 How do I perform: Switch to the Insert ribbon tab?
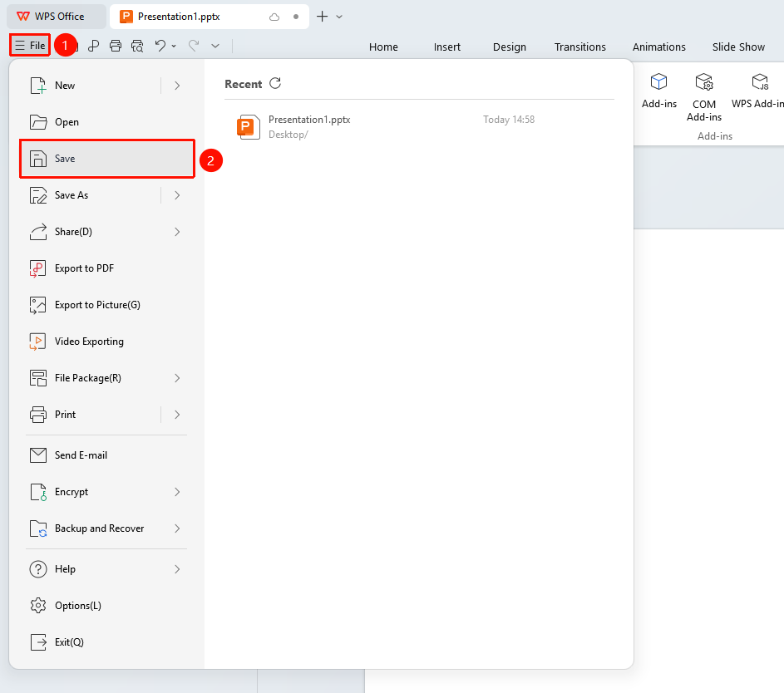point(447,47)
